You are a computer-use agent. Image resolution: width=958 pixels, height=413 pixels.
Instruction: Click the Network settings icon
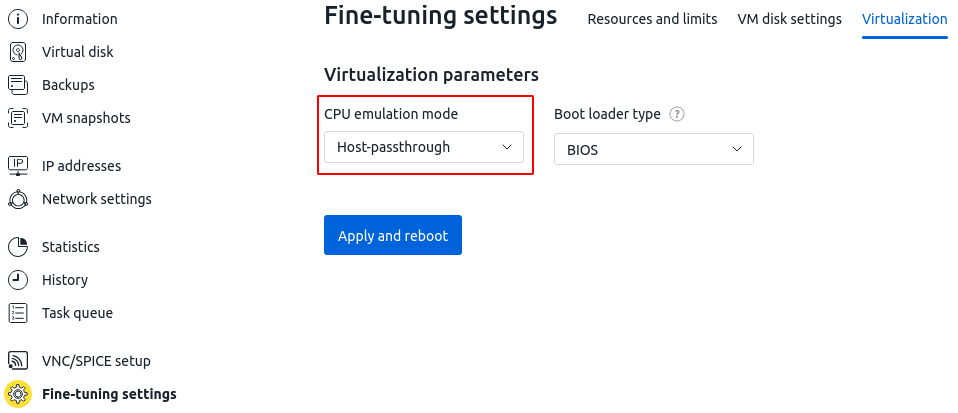click(x=18, y=199)
